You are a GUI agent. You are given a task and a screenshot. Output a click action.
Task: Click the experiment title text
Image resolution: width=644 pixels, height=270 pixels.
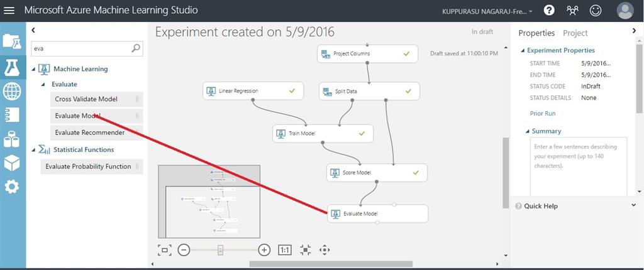click(245, 32)
